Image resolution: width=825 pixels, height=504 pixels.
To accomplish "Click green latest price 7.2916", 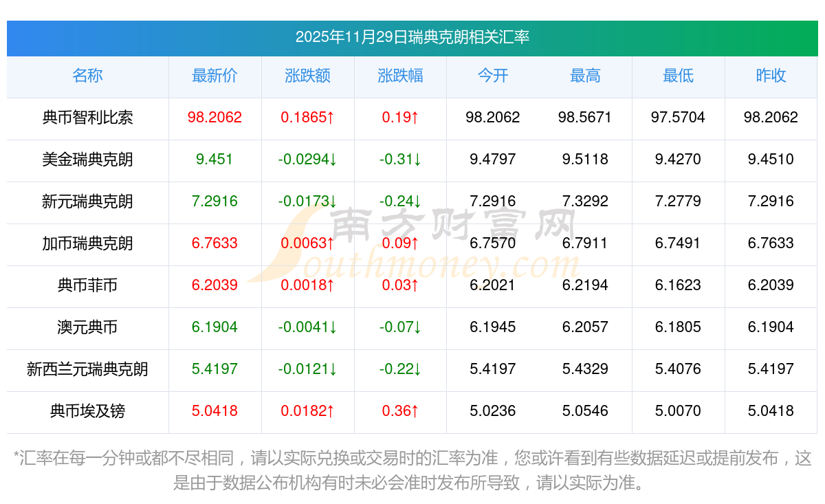I will tap(214, 201).
